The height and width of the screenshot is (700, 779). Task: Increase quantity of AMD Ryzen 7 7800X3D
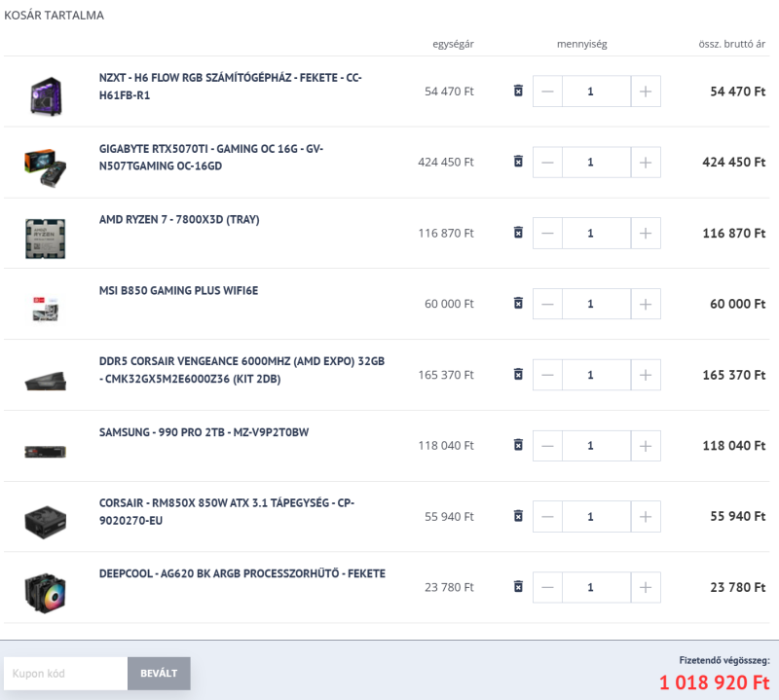coord(645,234)
